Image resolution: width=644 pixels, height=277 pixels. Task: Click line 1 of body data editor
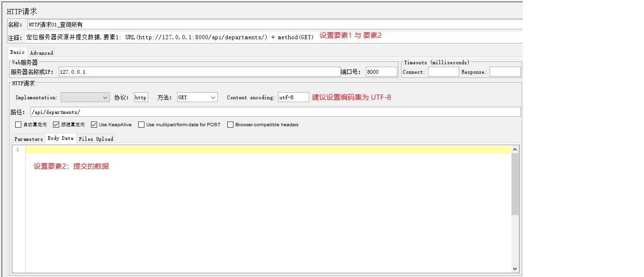(x=268, y=150)
